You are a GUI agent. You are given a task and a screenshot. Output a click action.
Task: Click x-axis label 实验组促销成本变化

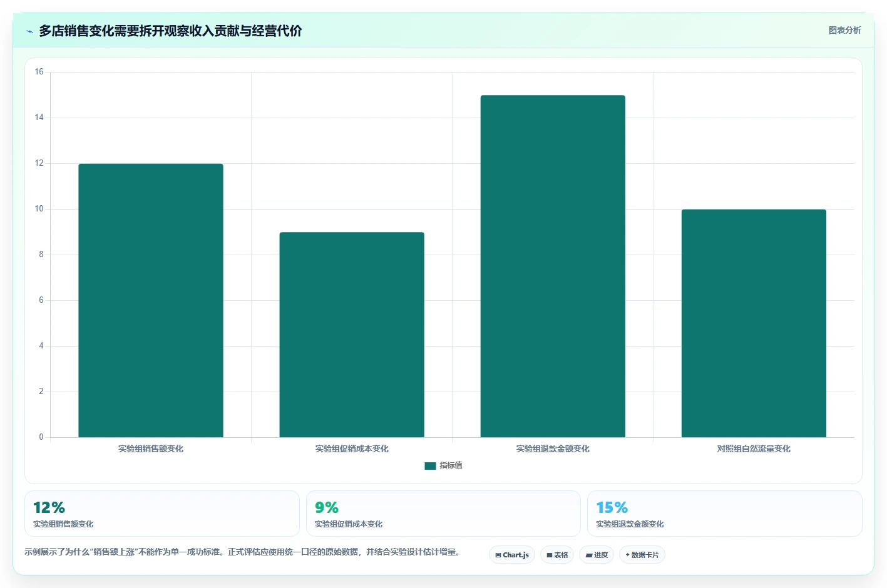(352, 449)
